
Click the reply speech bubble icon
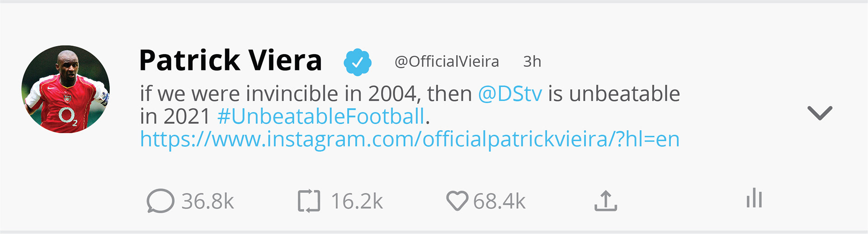(160, 201)
